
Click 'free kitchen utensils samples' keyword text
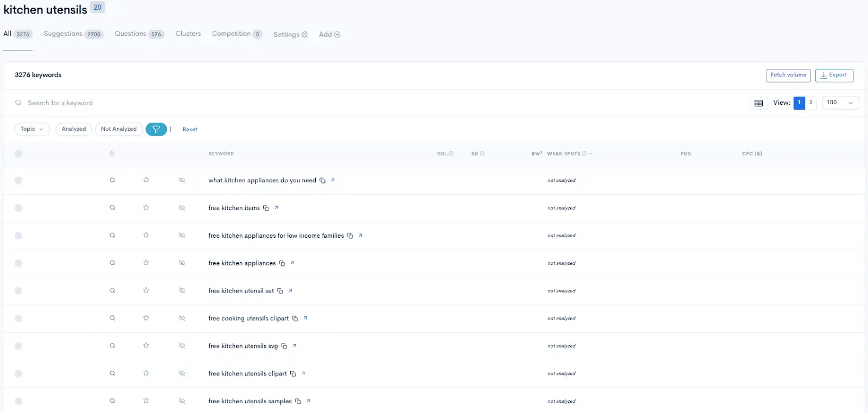pyautogui.click(x=250, y=401)
